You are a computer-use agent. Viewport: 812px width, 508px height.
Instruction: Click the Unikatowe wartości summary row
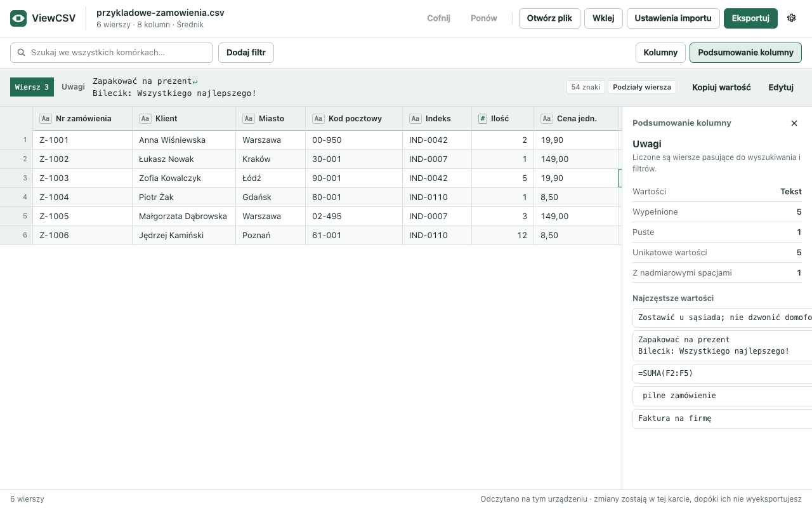tap(717, 252)
